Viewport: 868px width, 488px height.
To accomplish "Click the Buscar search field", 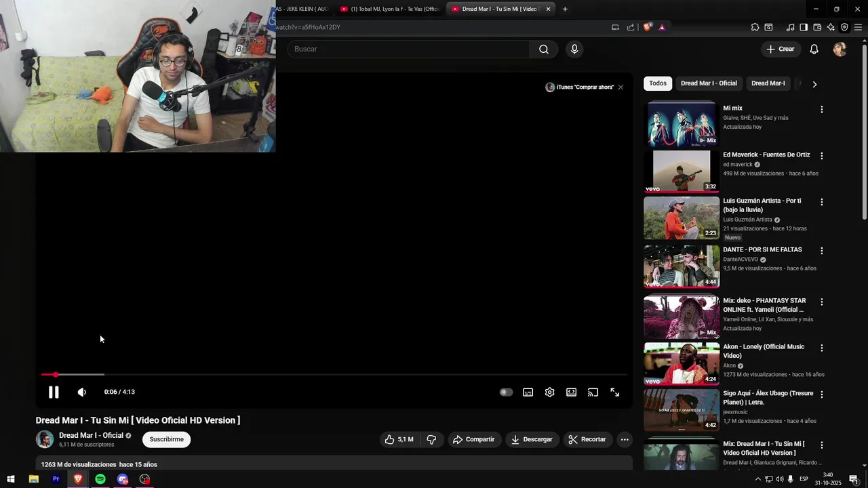I will click(408, 49).
